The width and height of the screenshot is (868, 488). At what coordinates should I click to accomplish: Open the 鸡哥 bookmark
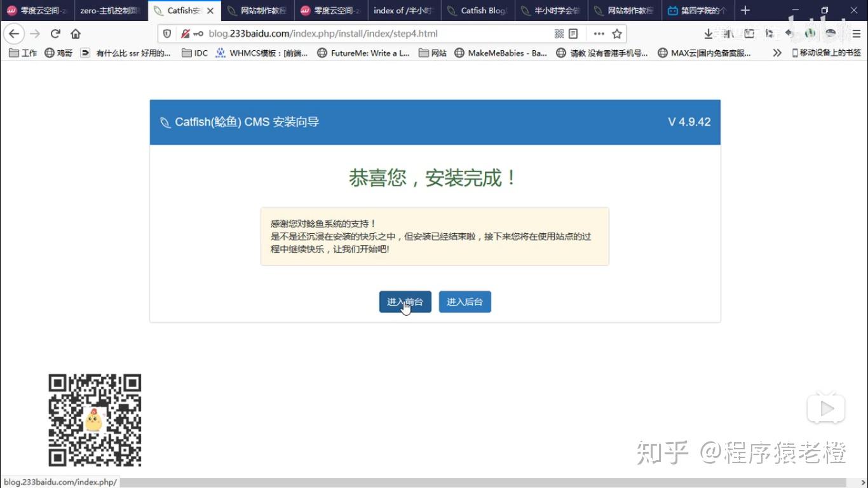(x=58, y=53)
